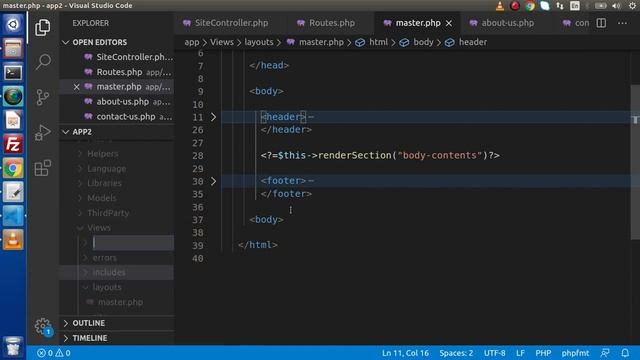Open Terminal from the dock
The height and width of the screenshot is (360, 640).
tap(13, 73)
